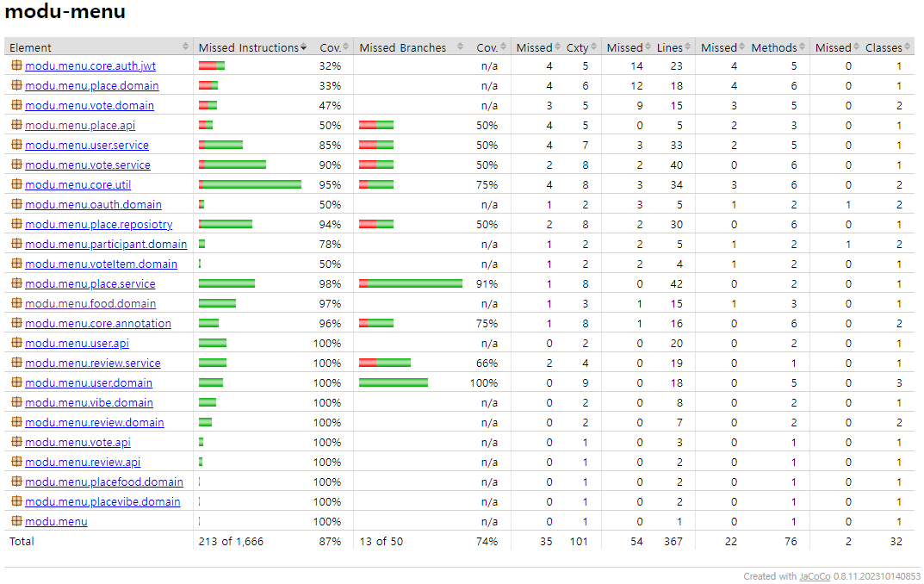
Task: Click package icon beside modu.menu.review.api
Action: [16, 462]
